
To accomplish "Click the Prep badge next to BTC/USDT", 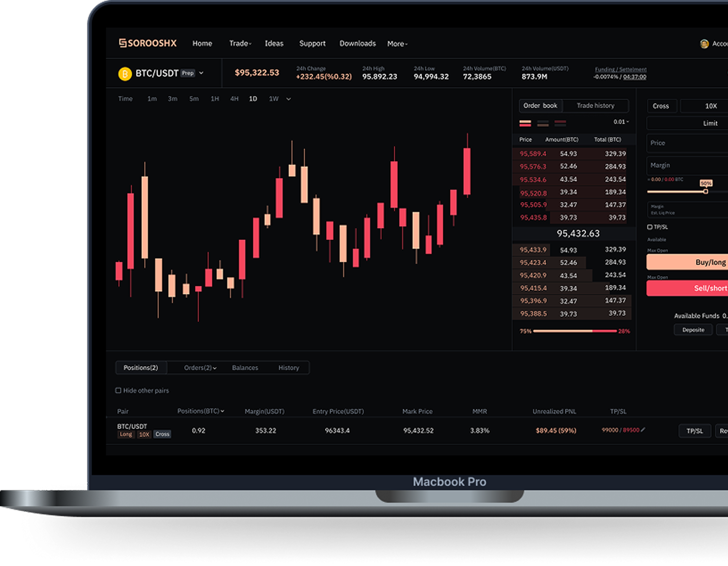I will 188,73.
